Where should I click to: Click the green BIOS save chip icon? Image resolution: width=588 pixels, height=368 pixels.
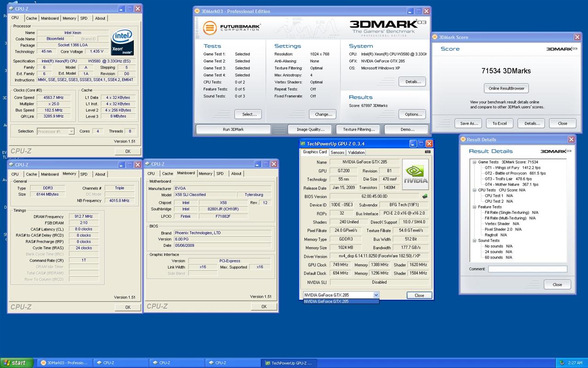point(425,196)
